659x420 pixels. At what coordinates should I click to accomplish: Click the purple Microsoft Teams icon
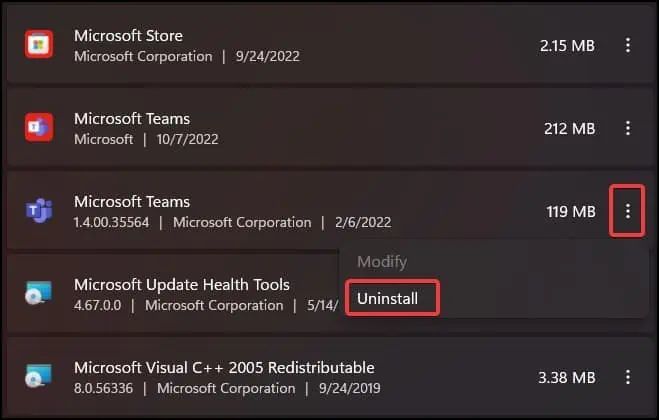[x=37, y=211]
